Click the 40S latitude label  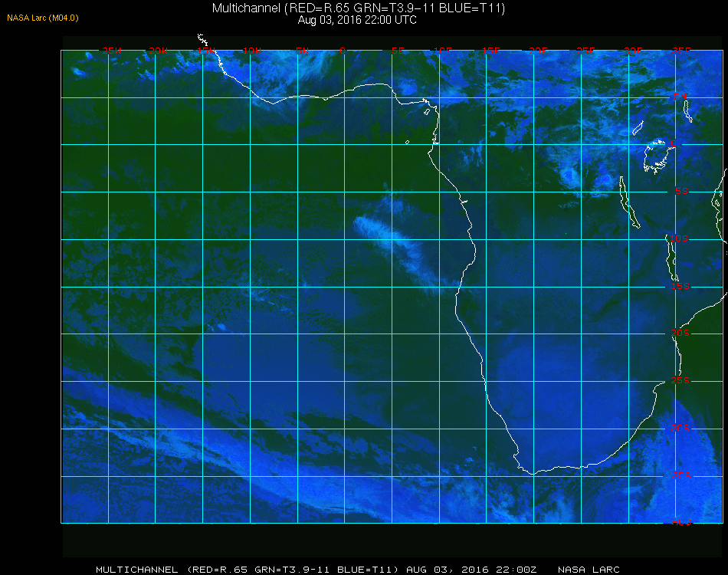pos(681,522)
